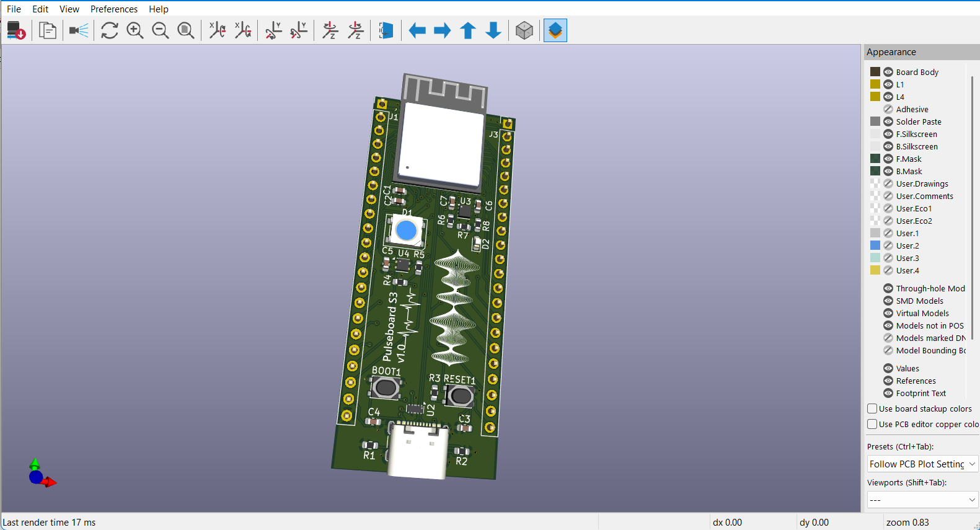Enable raytracing render mode
This screenshot has width=980, height=530.
pos(79,30)
